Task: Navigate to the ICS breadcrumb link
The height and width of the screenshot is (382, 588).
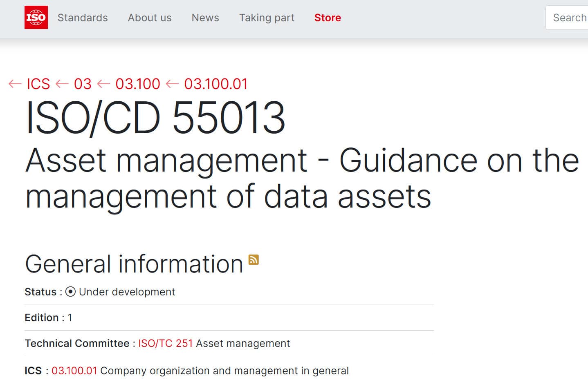Action: coord(38,84)
